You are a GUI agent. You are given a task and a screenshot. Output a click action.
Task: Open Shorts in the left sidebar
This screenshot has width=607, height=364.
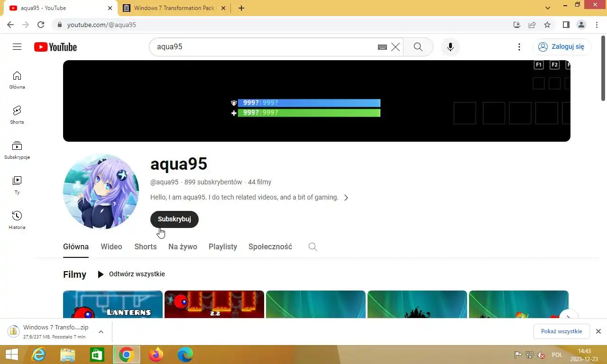[x=17, y=115]
